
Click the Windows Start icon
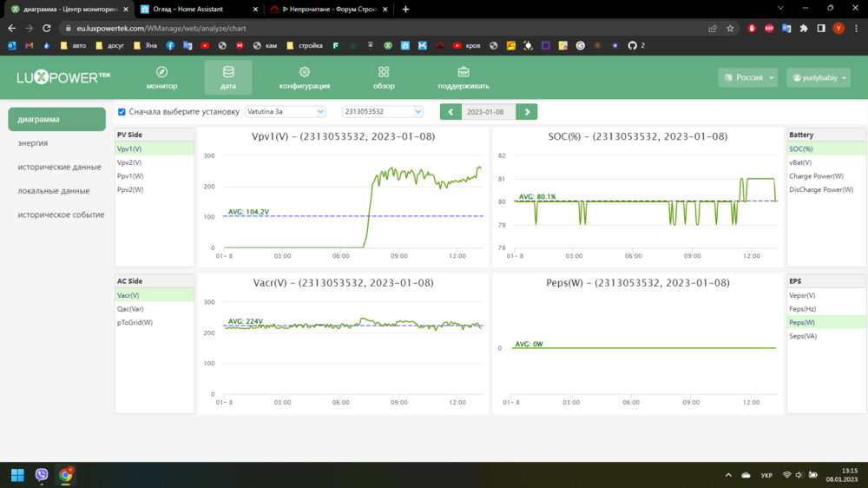[17, 475]
